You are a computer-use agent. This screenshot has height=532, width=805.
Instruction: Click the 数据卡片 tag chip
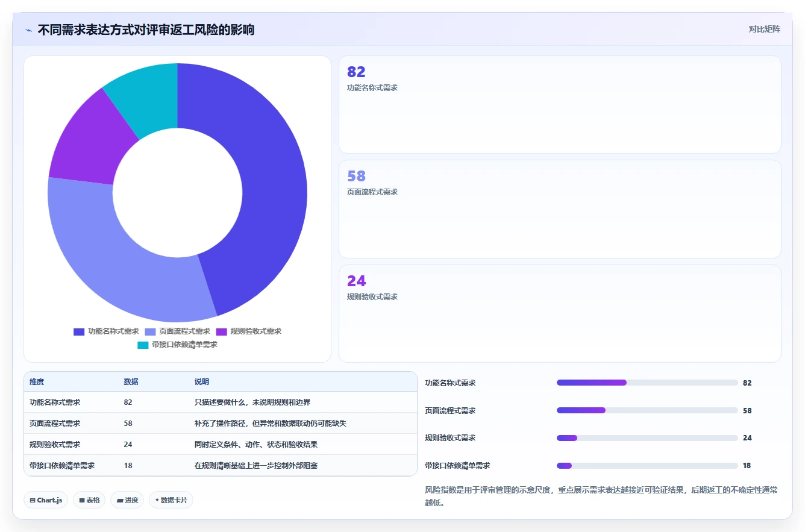pyautogui.click(x=171, y=500)
